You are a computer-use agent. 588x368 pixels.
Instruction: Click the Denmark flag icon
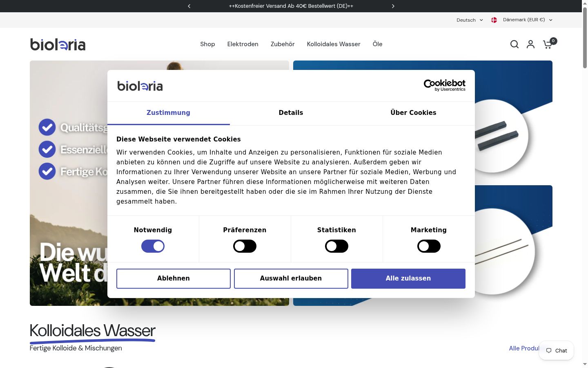click(494, 20)
